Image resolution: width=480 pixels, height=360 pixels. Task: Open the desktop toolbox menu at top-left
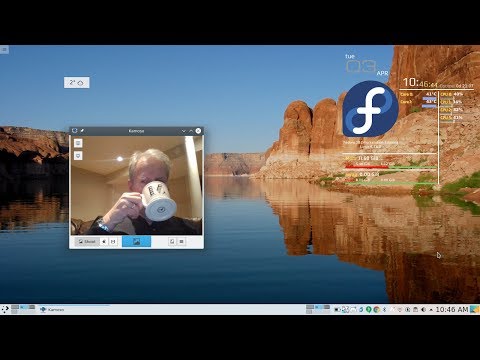click(4, 50)
